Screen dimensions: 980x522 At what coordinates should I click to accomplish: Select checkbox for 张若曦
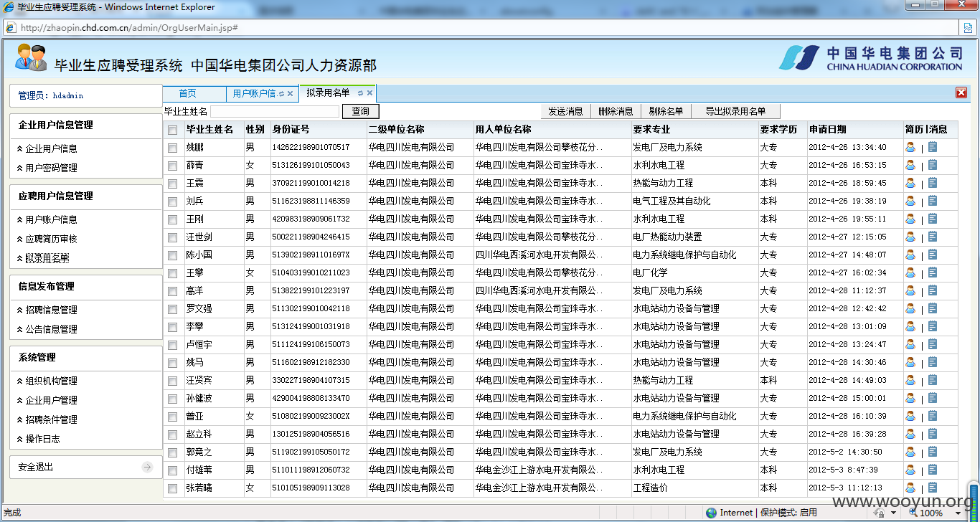172,488
